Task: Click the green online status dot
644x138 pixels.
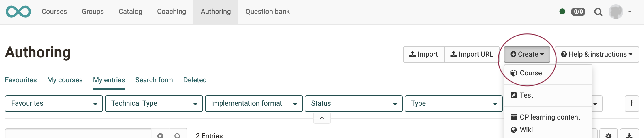Action: click(x=562, y=12)
